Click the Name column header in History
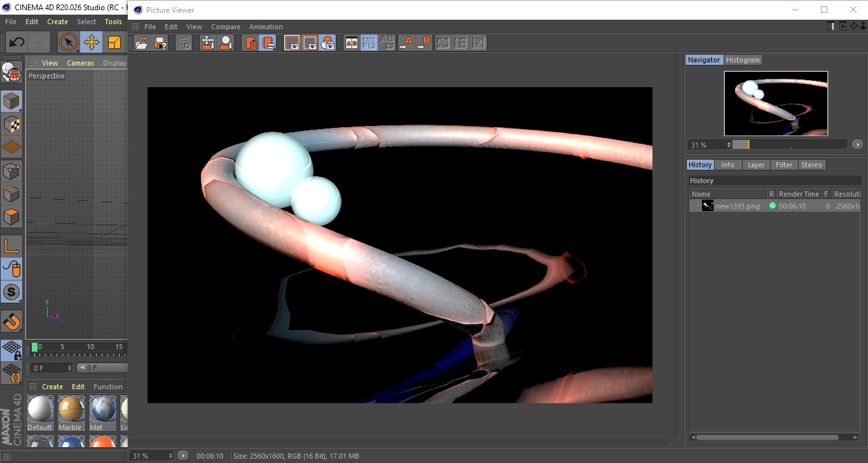Viewport: 868px width, 463px height. point(728,194)
